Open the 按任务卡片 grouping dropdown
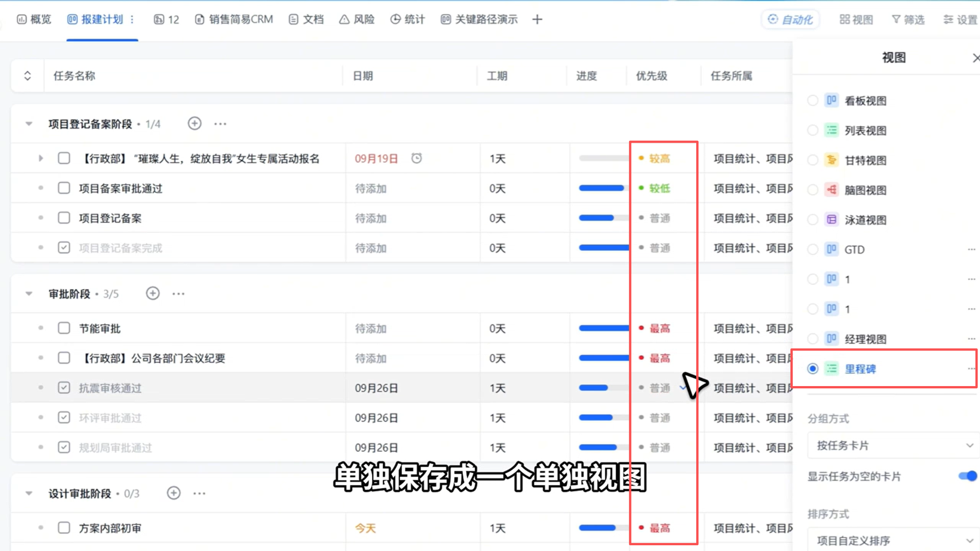The image size is (980, 551). click(x=894, y=445)
